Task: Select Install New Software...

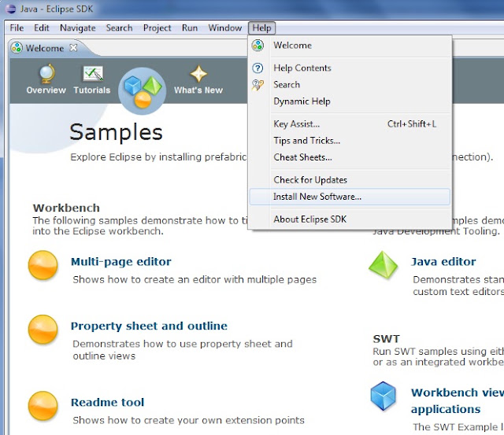Action: [350, 197]
